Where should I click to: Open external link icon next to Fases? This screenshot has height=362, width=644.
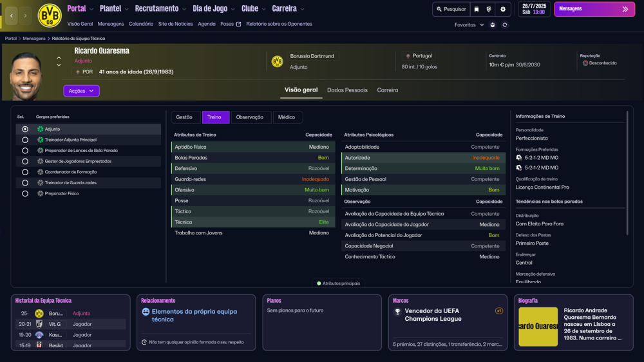tap(239, 24)
